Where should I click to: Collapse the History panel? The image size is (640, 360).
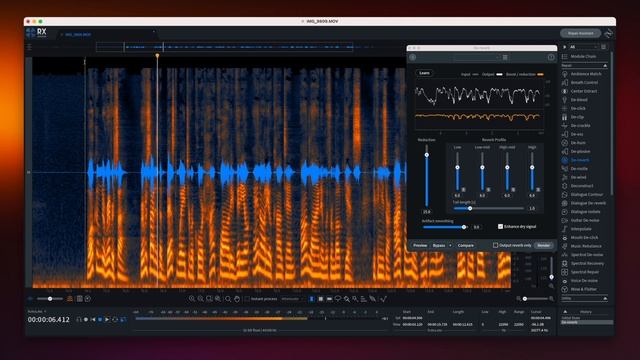[x=565, y=312]
